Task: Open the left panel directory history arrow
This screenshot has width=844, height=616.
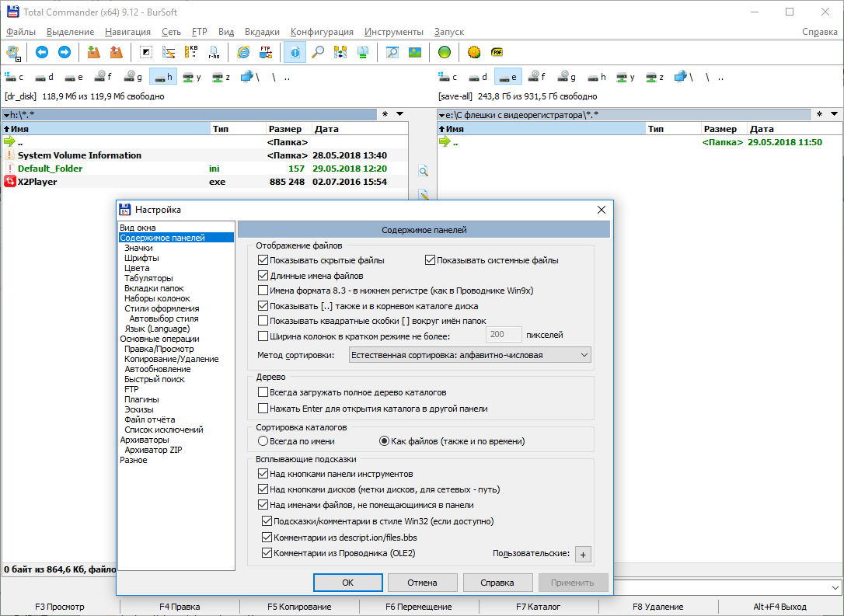Action: point(400,114)
